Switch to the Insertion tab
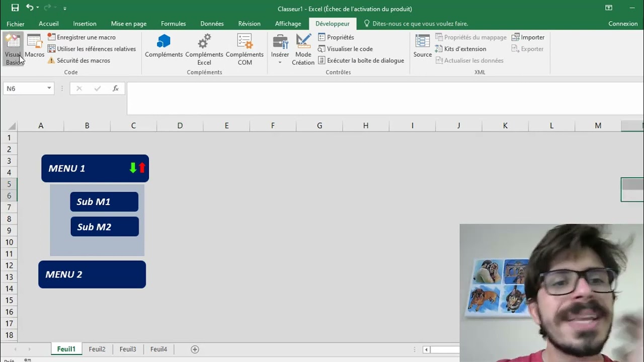The image size is (644, 362). tap(85, 24)
